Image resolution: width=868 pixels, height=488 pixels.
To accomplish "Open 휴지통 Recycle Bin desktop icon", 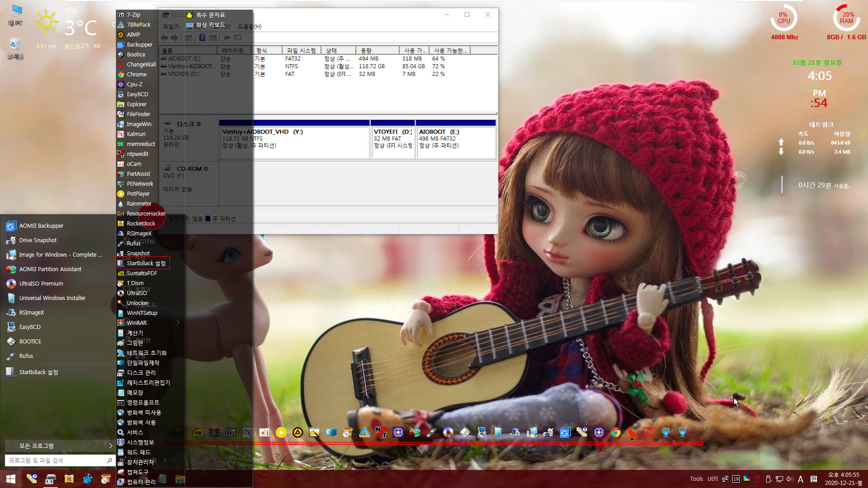I will (15, 49).
